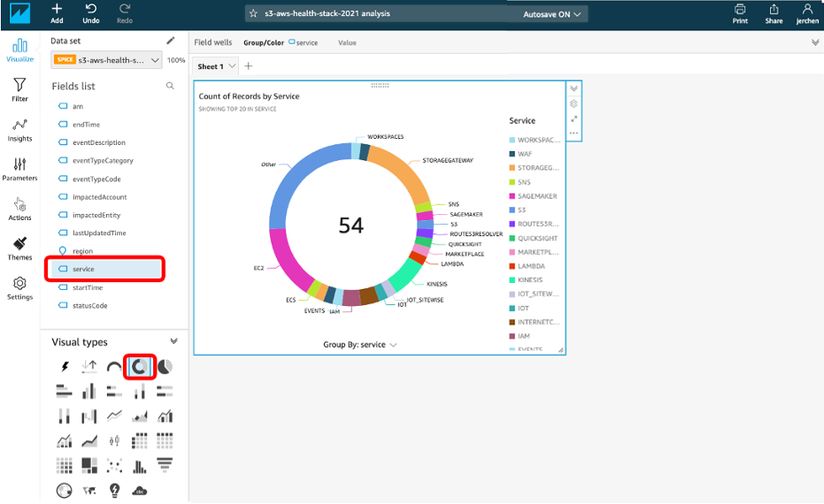Open the visual's three-dot options menu

[574, 134]
